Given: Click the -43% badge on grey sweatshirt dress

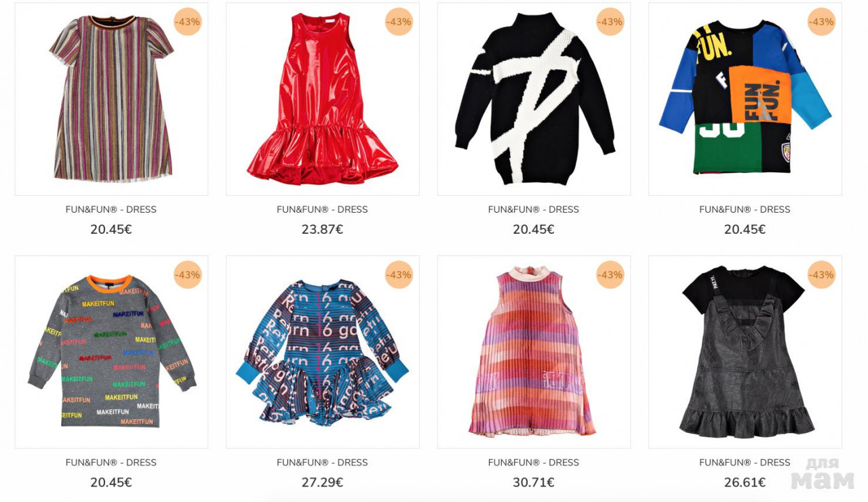Looking at the screenshot, I should point(188,275).
